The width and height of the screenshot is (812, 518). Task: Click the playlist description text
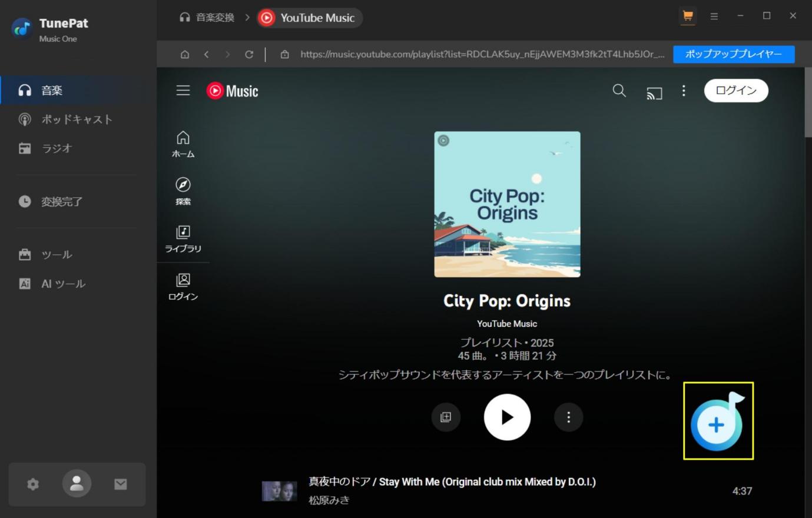pos(506,375)
